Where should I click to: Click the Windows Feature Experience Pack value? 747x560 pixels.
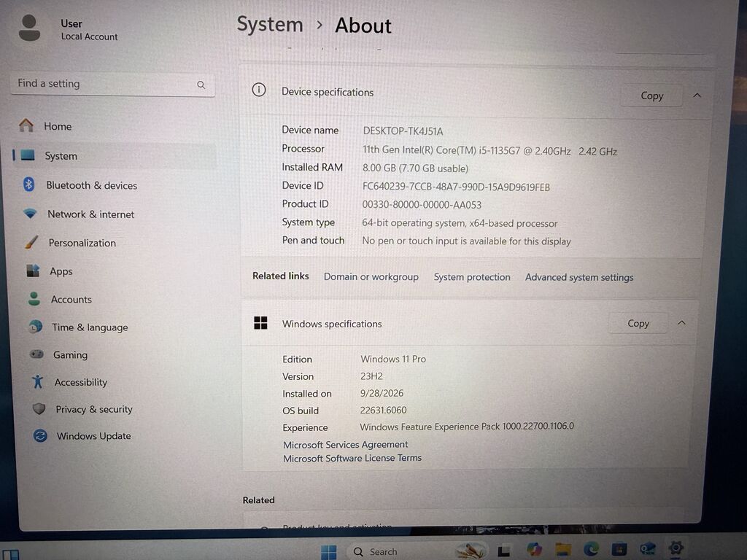click(x=467, y=426)
